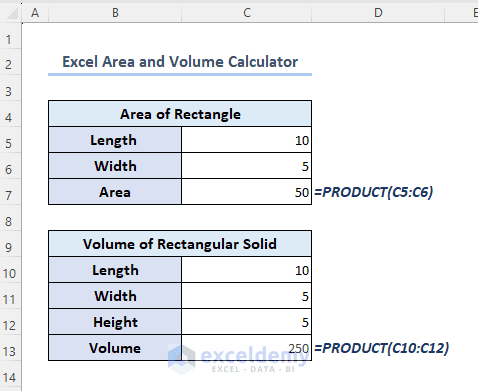Click the 'Area of Rectangle' header cell
Screen dimensions: 478x391
[180, 114]
